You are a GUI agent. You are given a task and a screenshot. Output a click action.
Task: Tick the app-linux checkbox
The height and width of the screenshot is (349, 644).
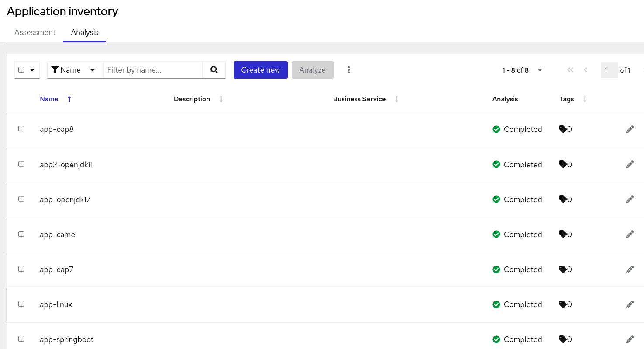[21, 304]
